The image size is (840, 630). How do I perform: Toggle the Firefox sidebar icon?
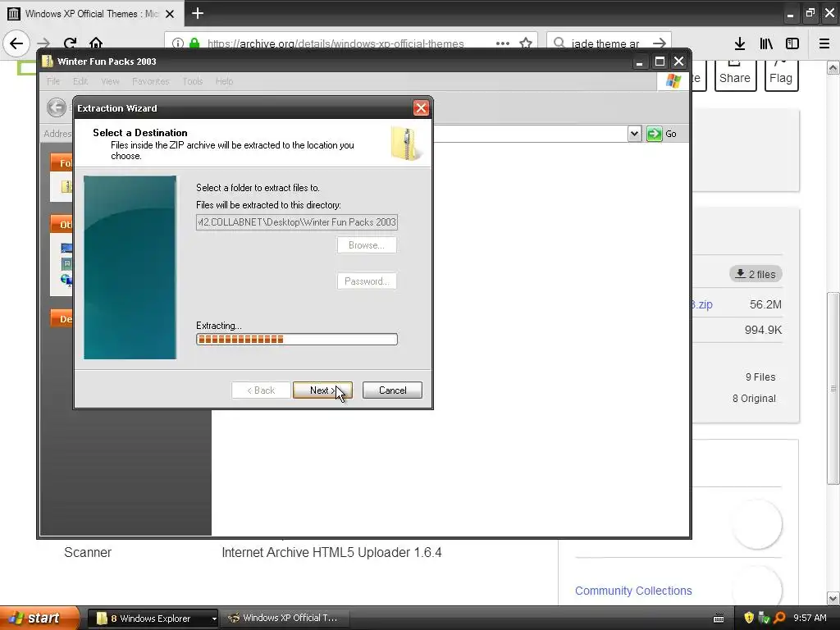tap(792, 43)
